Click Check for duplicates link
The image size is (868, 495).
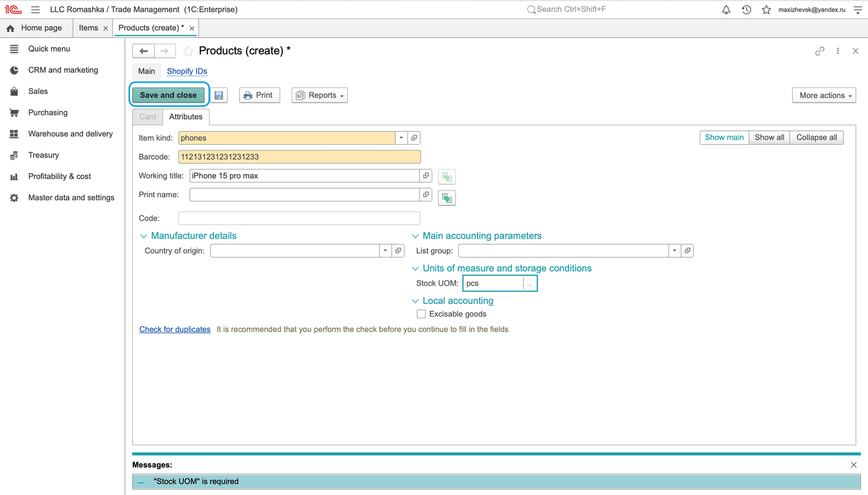click(175, 329)
